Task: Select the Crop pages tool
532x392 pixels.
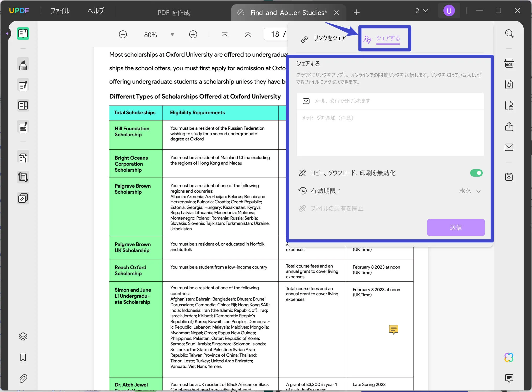Action: pos(23,177)
